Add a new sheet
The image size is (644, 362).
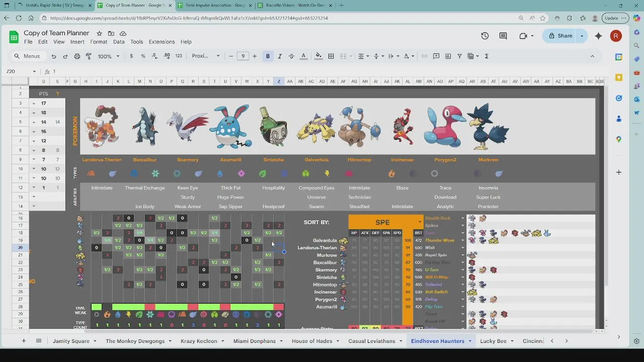point(23,341)
